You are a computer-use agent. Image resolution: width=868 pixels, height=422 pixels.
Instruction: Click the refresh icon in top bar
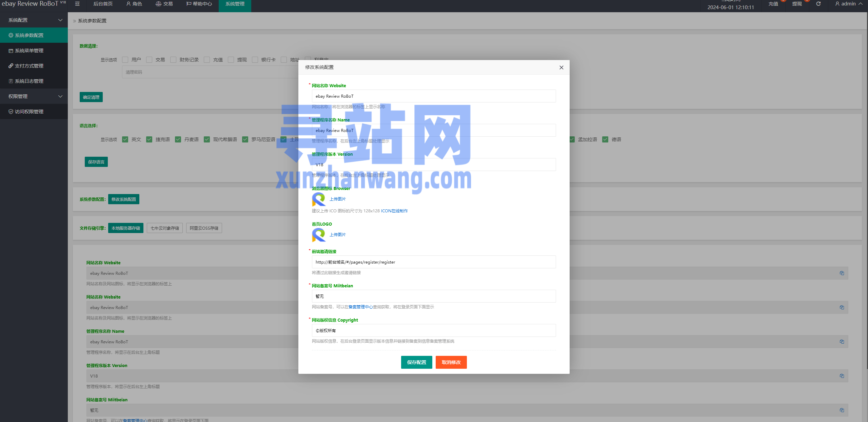pyautogui.click(x=818, y=4)
